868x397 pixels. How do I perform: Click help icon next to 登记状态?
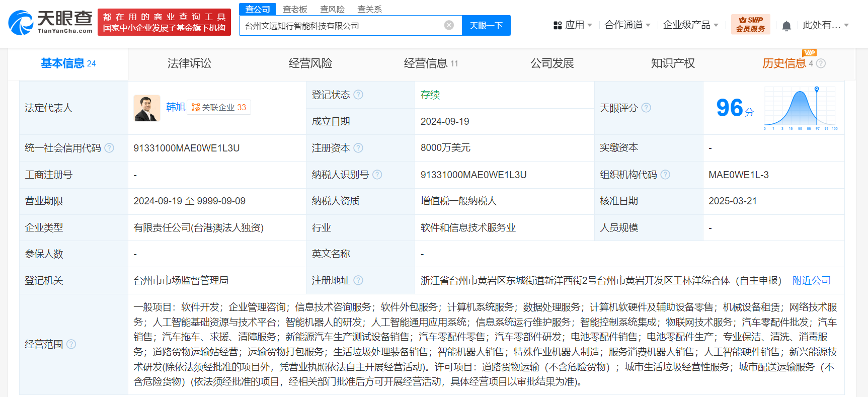[358, 95]
